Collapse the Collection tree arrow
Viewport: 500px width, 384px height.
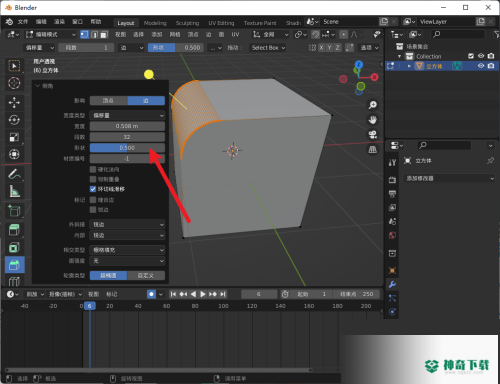coord(399,56)
